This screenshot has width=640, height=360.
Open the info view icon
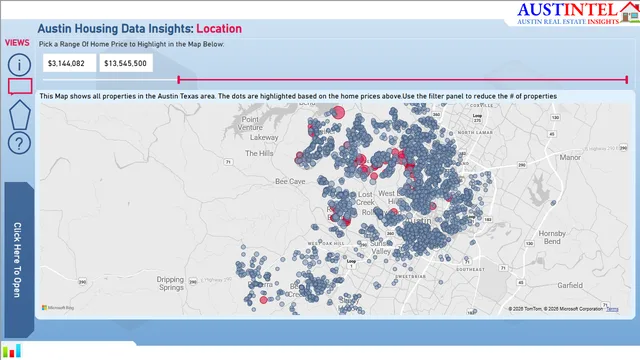[x=19, y=64]
